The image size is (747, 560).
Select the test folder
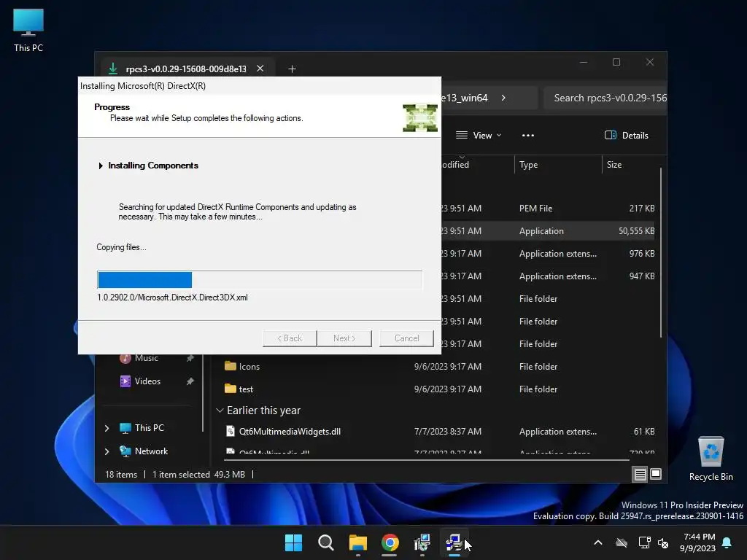pyautogui.click(x=239, y=389)
